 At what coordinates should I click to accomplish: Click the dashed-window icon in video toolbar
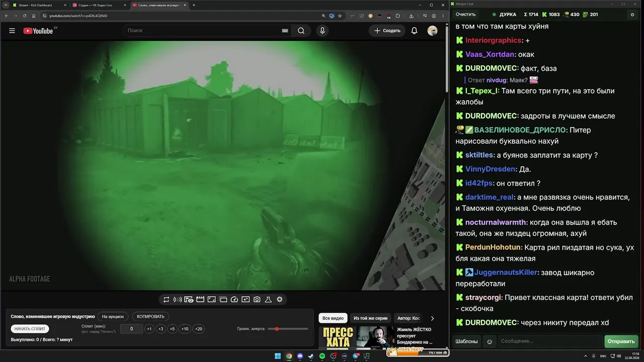tap(223, 300)
